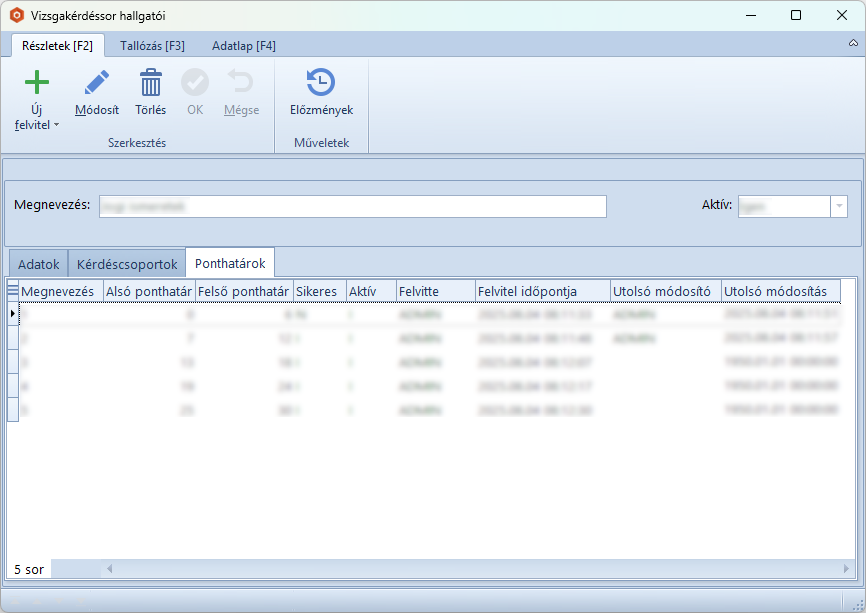Click the app logo in title bar

(16, 15)
